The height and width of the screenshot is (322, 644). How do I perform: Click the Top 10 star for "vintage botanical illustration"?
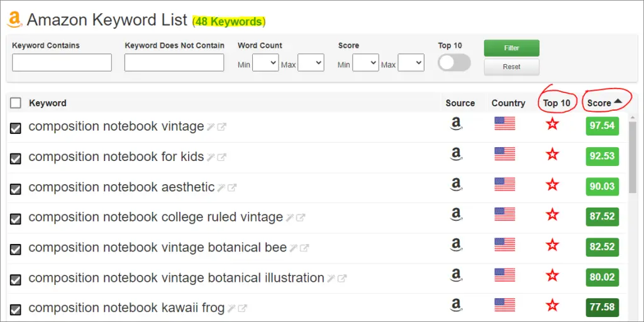coord(552,275)
